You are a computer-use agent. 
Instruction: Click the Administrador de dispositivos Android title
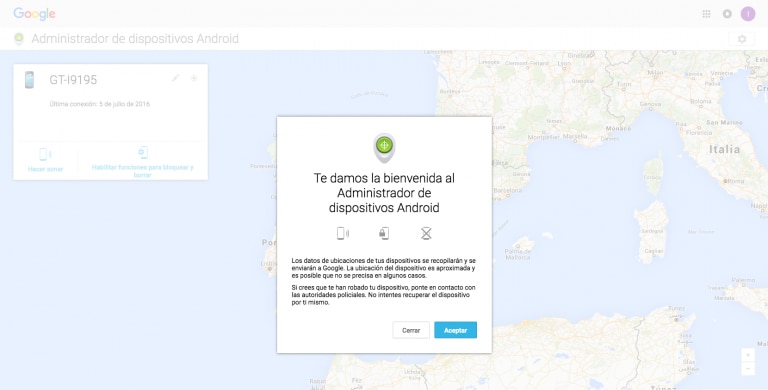coord(135,39)
